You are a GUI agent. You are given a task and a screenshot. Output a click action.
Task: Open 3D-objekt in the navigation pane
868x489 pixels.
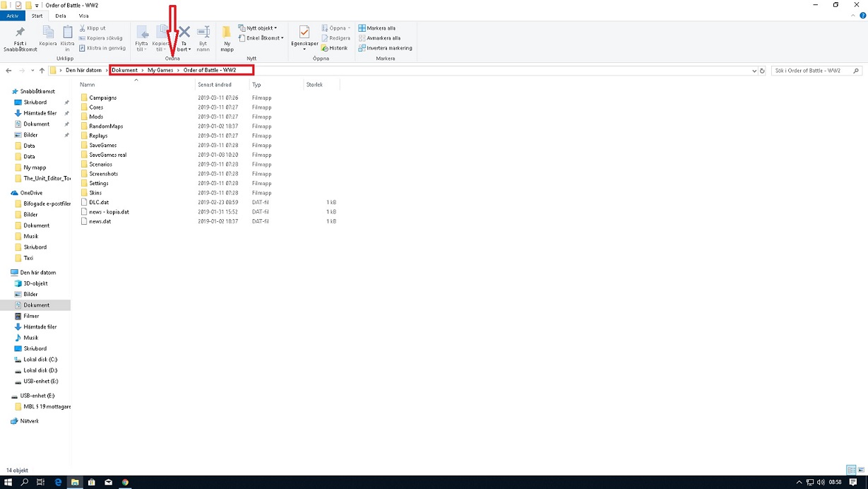(35, 283)
